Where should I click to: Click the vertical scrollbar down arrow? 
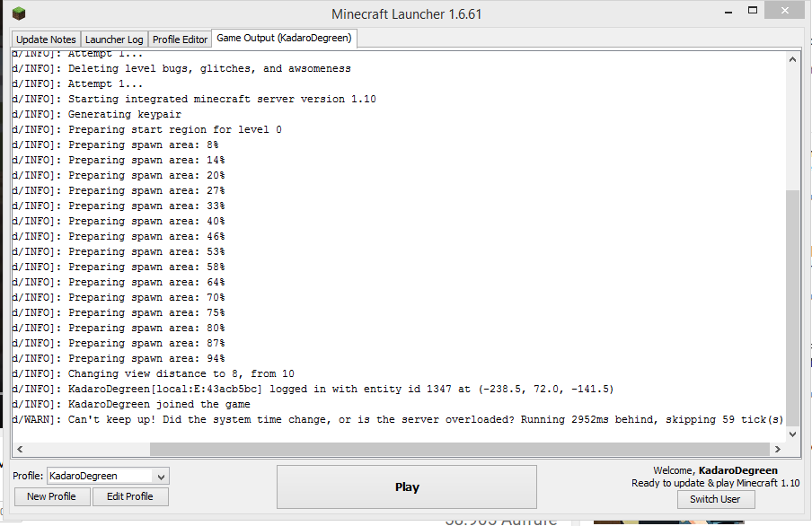(792, 434)
